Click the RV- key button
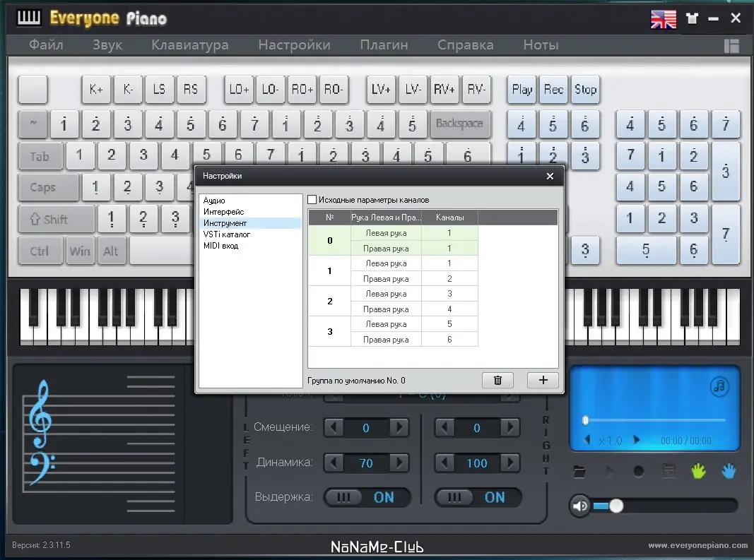 click(476, 90)
